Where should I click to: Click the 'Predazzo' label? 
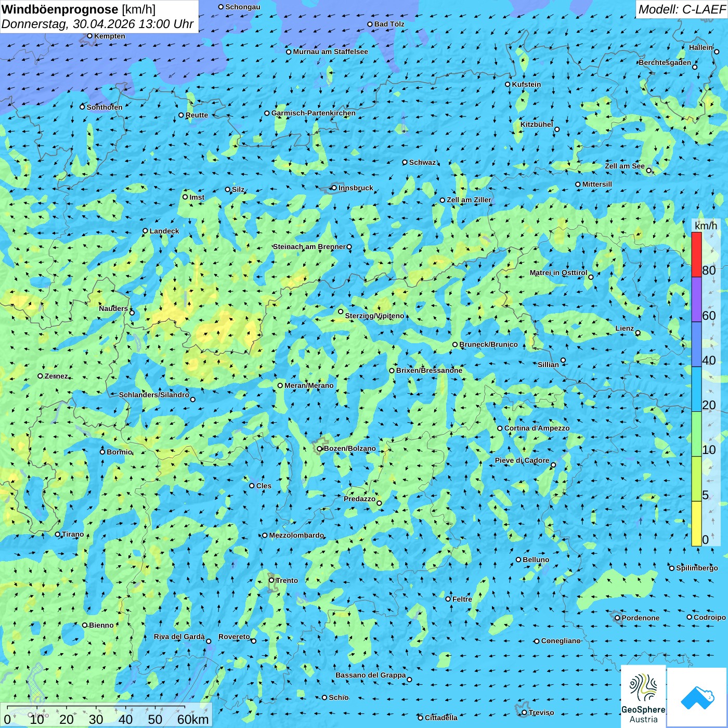(x=359, y=499)
